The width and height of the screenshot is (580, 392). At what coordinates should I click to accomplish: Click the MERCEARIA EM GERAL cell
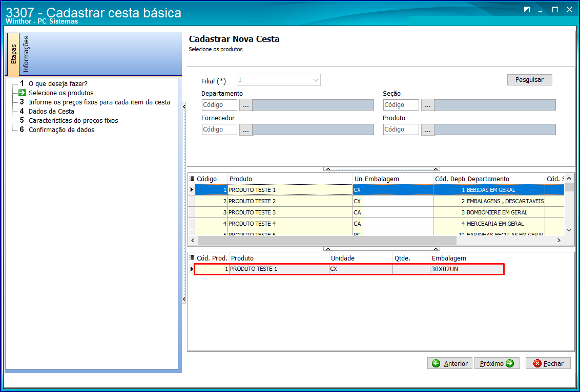click(505, 224)
